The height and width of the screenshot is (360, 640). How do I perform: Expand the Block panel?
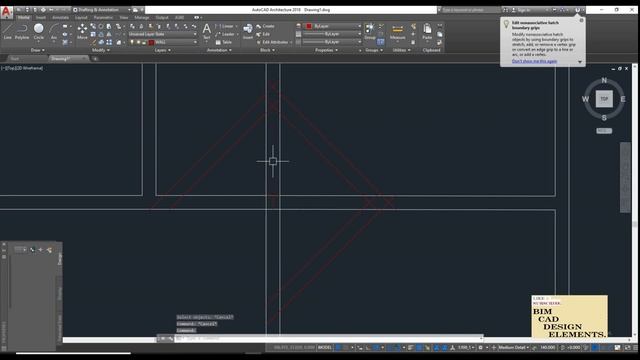pyautogui.click(x=267, y=50)
